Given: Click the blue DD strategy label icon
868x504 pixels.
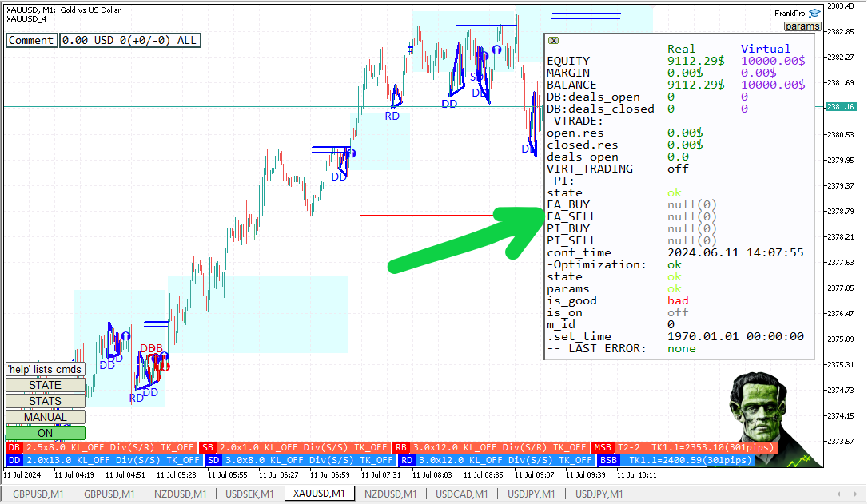Looking at the screenshot, I should (14, 460).
